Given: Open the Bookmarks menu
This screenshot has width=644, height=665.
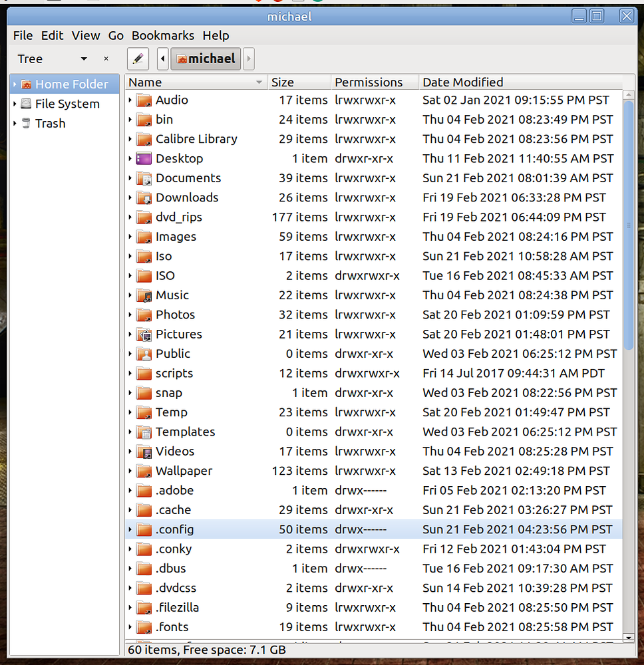Looking at the screenshot, I should [163, 35].
